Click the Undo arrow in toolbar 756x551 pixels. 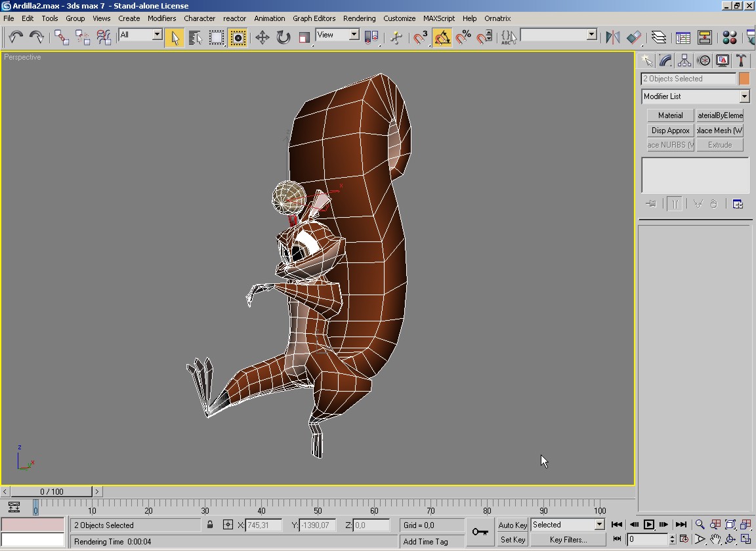pos(16,37)
